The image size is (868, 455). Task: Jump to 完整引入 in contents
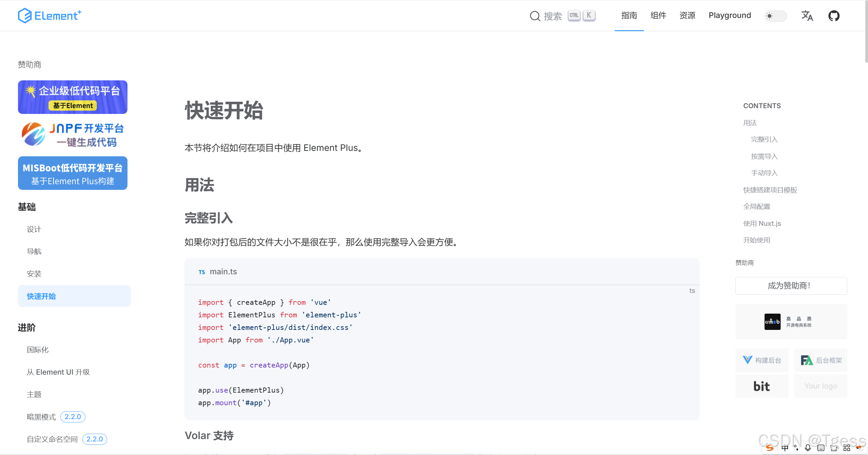764,139
